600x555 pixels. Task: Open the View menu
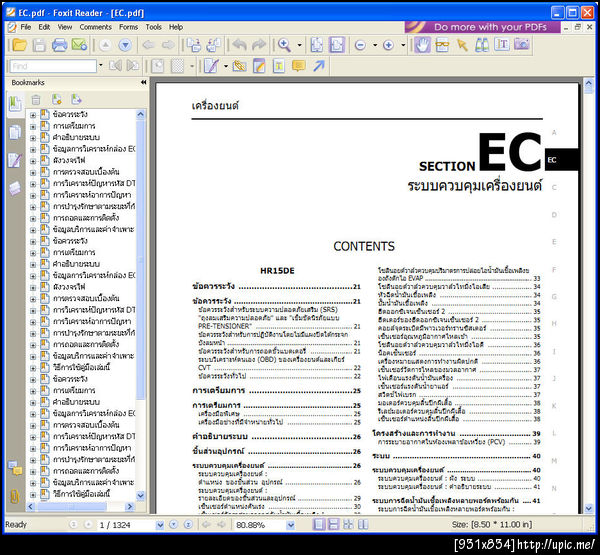click(65, 27)
